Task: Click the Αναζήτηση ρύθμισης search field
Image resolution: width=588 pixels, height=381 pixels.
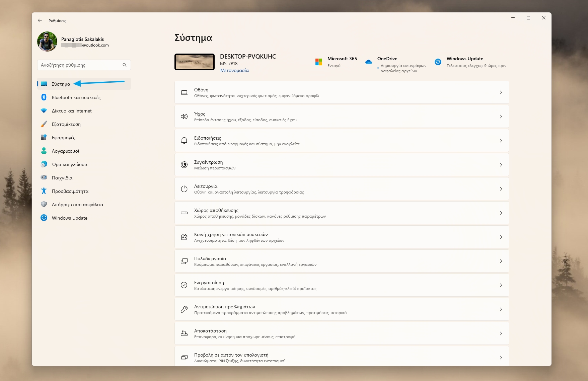Action: click(x=80, y=65)
